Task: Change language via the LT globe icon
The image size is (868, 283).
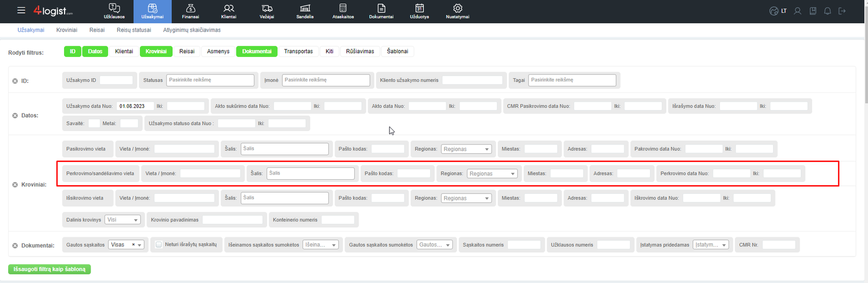Action: point(778,11)
